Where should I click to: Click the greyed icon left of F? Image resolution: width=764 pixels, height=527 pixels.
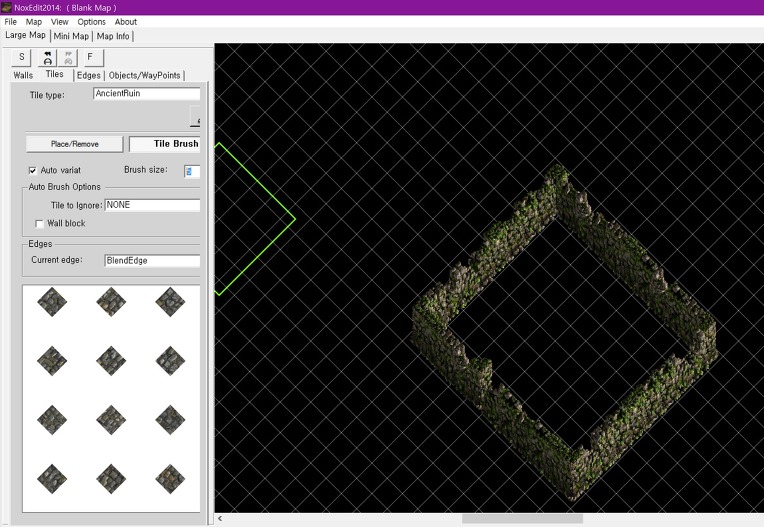68,57
